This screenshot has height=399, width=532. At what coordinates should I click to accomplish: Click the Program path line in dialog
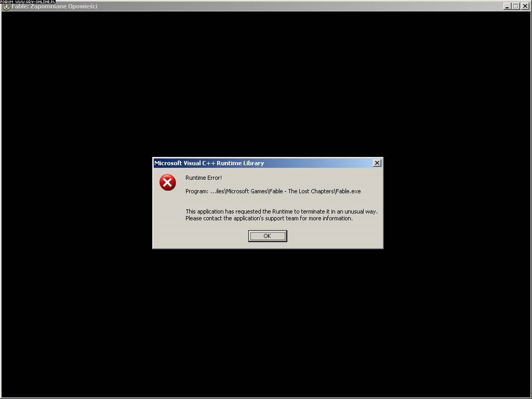click(273, 191)
